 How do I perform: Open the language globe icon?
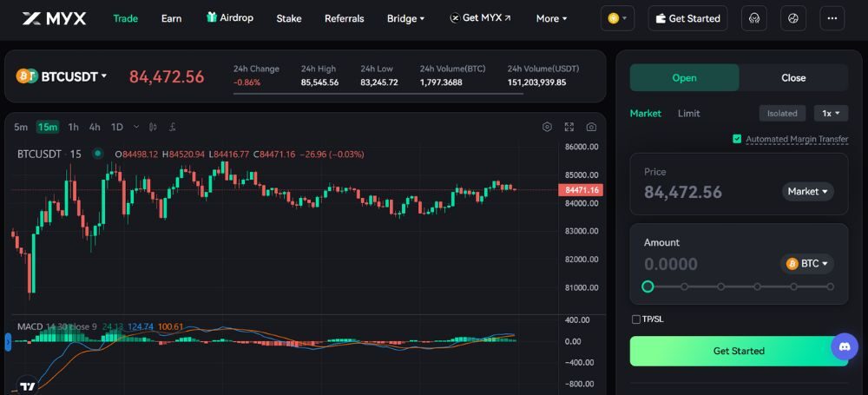coord(792,18)
